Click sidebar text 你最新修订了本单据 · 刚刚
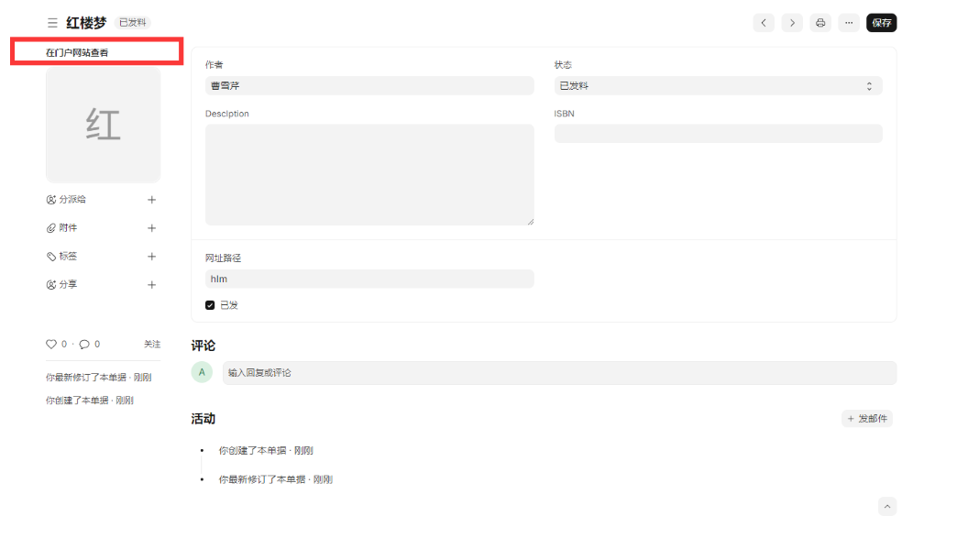 coord(99,378)
